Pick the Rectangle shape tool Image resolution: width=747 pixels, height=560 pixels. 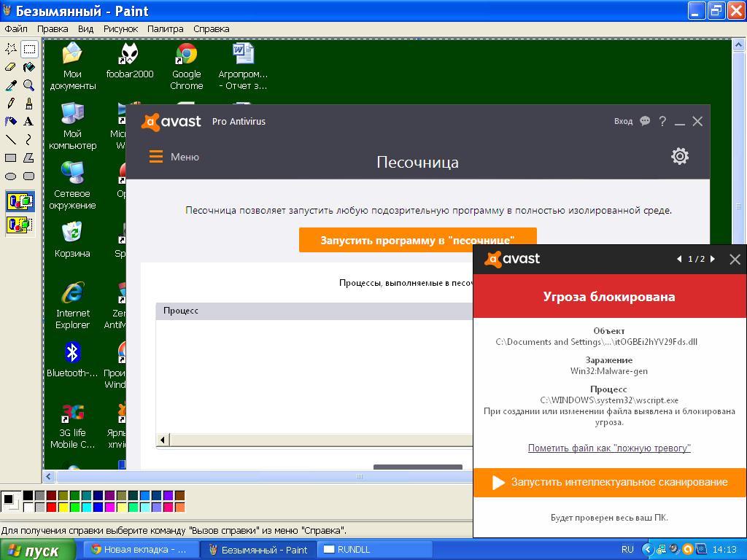pyautogui.click(x=10, y=157)
